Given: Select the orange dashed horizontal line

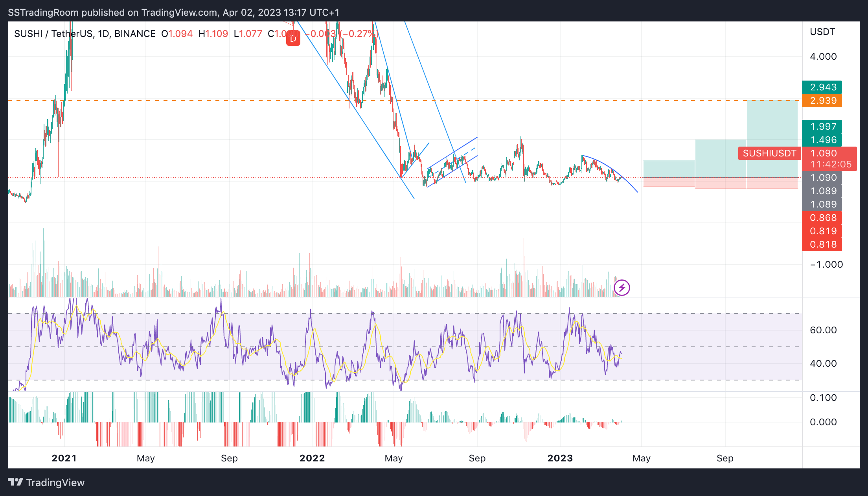Looking at the screenshot, I should (x=404, y=101).
